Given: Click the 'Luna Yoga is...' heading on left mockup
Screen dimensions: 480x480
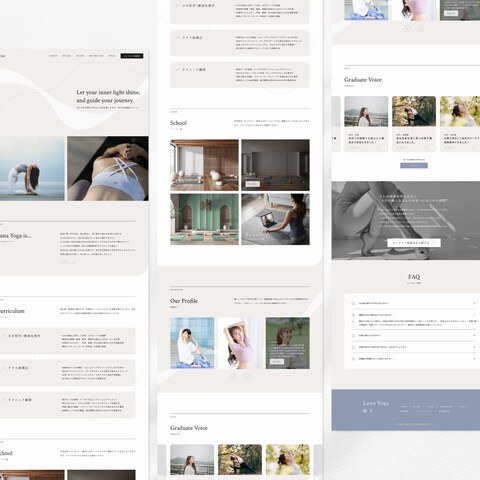Looking at the screenshot, I should click(15, 236).
